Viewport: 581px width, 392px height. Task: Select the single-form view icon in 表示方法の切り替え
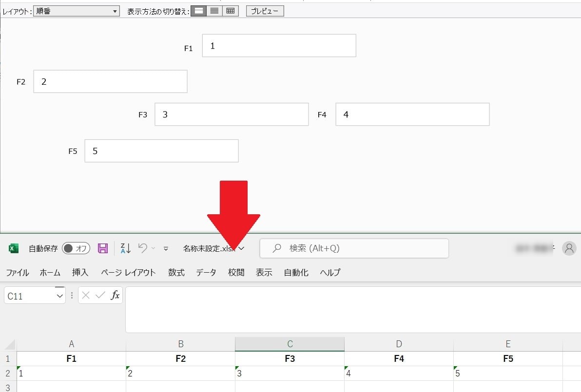coord(198,10)
